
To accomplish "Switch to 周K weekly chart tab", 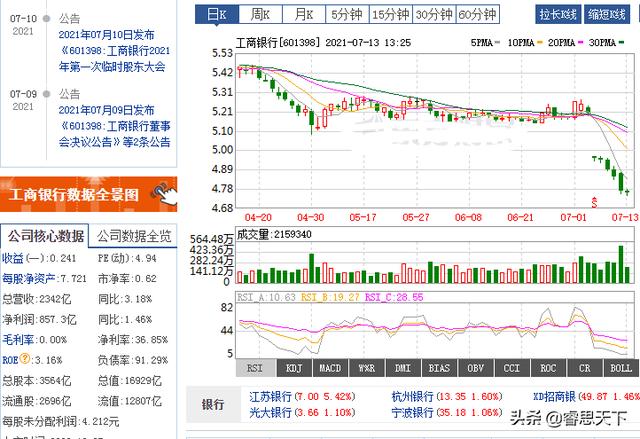I will (x=260, y=14).
